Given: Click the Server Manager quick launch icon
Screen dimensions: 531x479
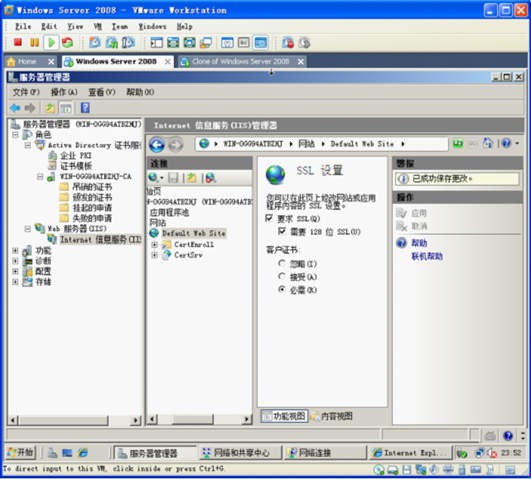Looking at the screenshot, I should pyautogui.click(x=52, y=453).
